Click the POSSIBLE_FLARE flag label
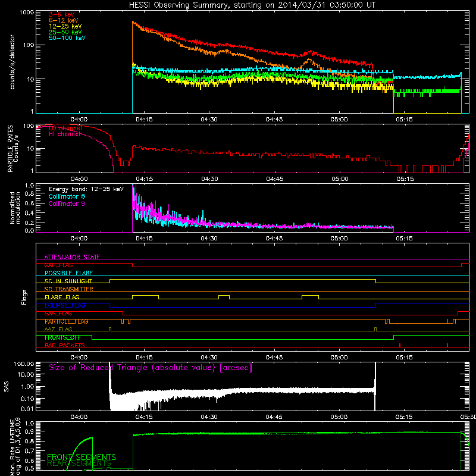 (68, 273)
